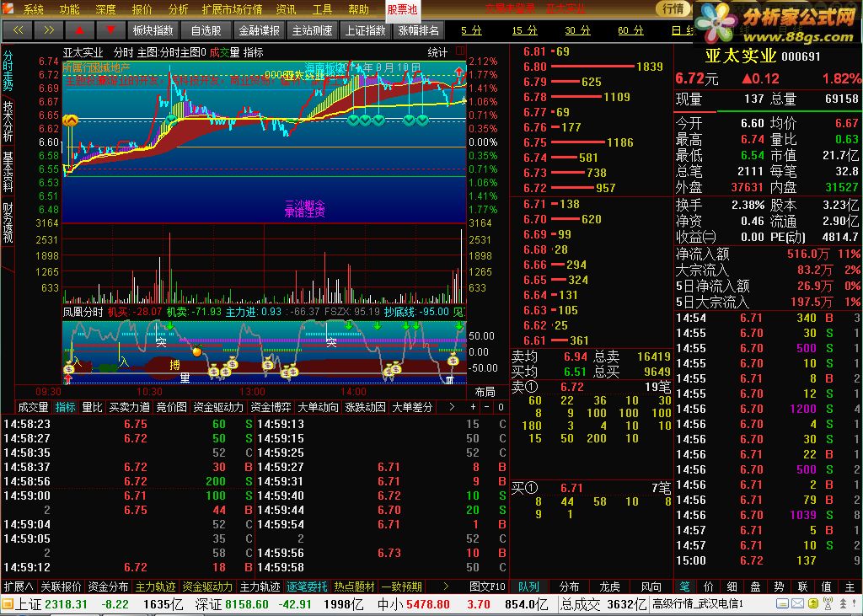Select the 资金博弈 indicator tab
This screenshot has height=616, width=863.
[271, 407]
